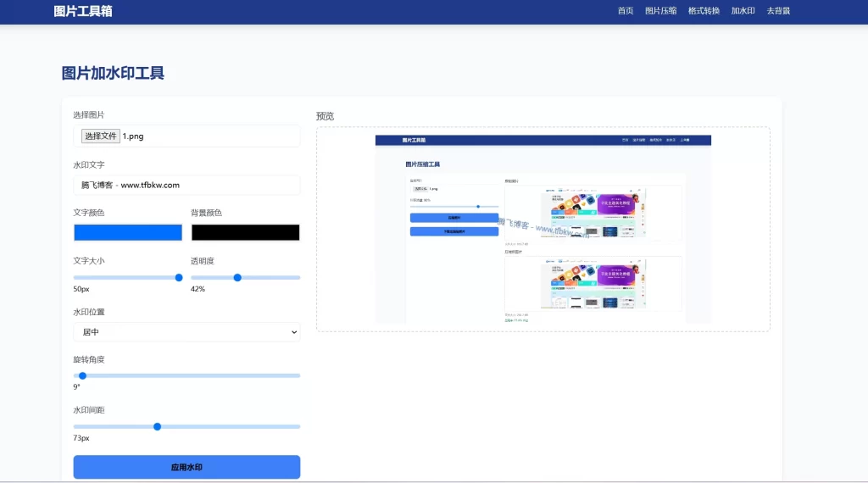The image size is (868, 483).
Task: Expand the 水印位置 dropdown showing 居中
Action: [x=186, y=332]
